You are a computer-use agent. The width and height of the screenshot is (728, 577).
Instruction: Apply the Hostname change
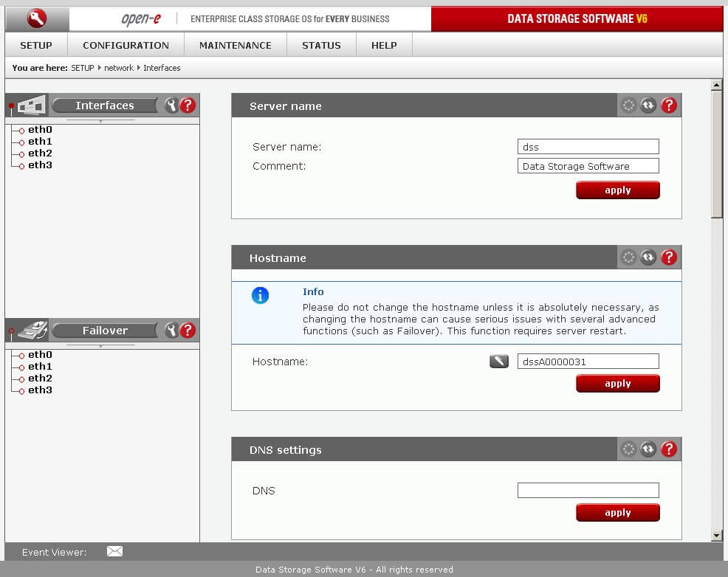(617, 384)
